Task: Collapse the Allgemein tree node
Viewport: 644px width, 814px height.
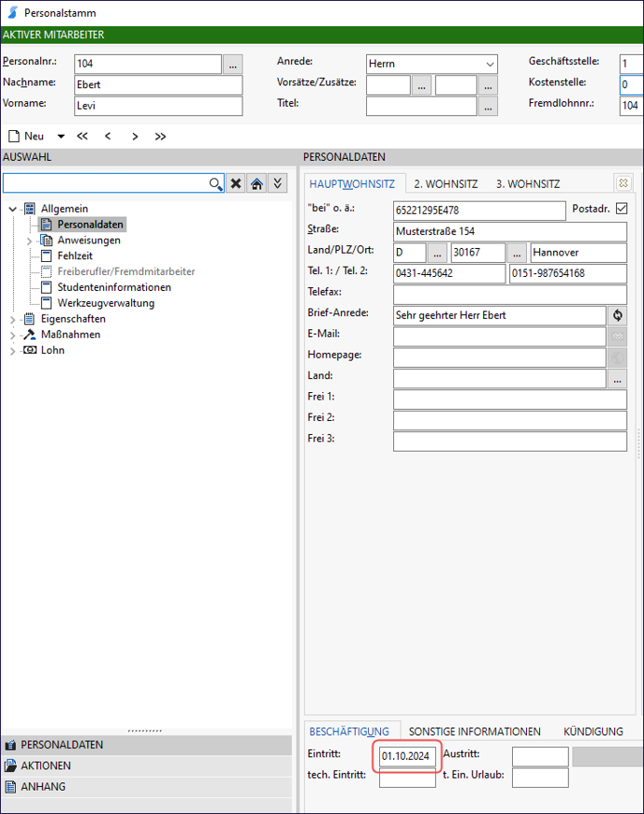Action: tap(12, 210)
